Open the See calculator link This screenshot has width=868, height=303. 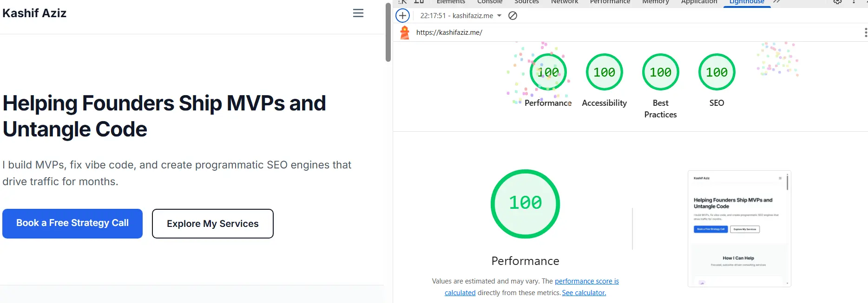584,293
